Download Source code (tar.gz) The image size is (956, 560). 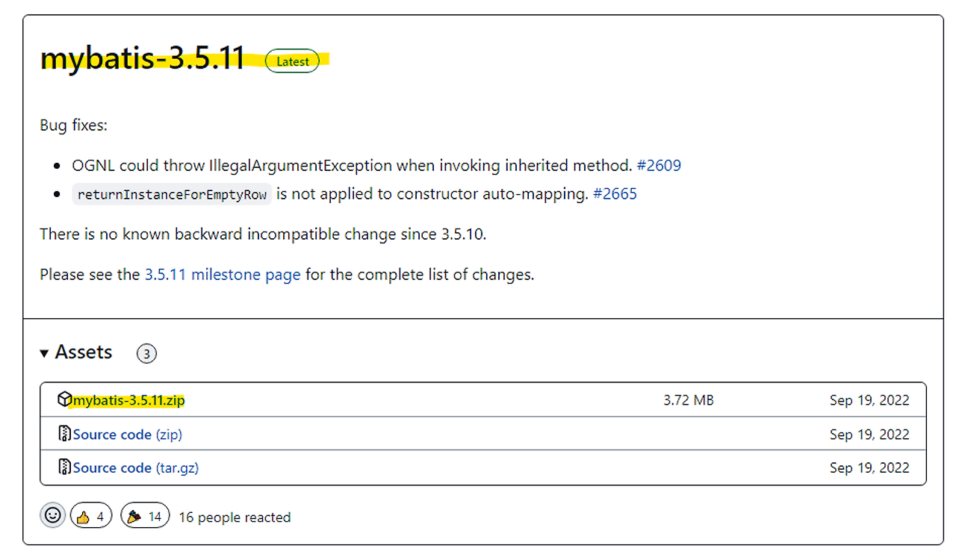pyautogui.click(x=136, y=467)
